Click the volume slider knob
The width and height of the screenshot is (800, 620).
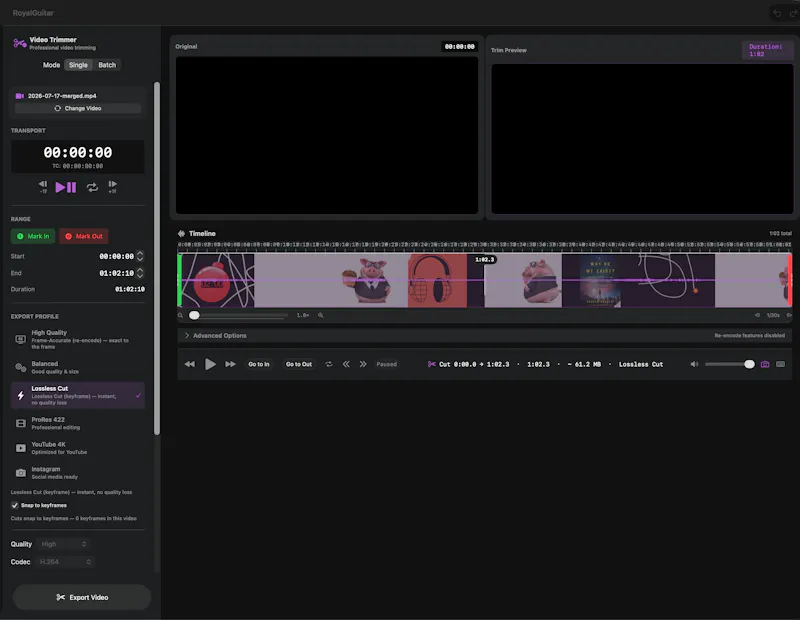point(749,364)
